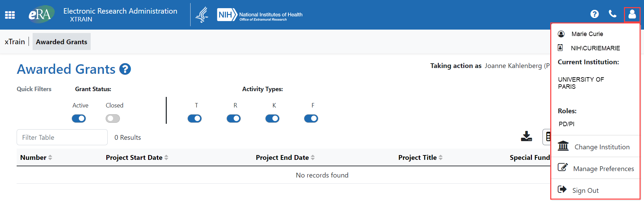Click the download results icon
The width and height of the screenshot is (644, 202).
(x=526, y=137)
